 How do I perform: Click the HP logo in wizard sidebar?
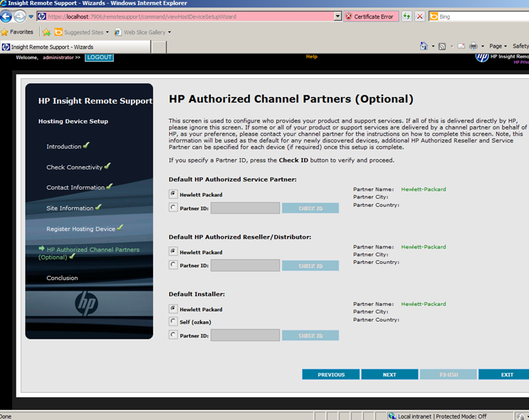coord(87,303)
